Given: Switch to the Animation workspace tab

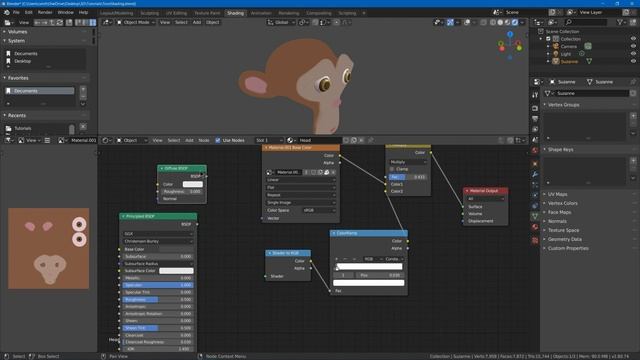Looking at the screenshot, I should click(261, 13).
